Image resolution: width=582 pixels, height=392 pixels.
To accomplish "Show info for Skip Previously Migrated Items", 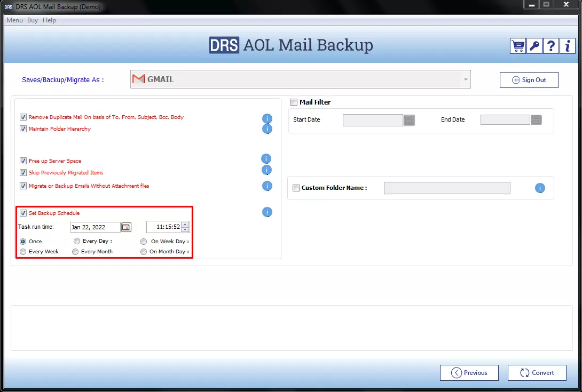I will 267,170.
